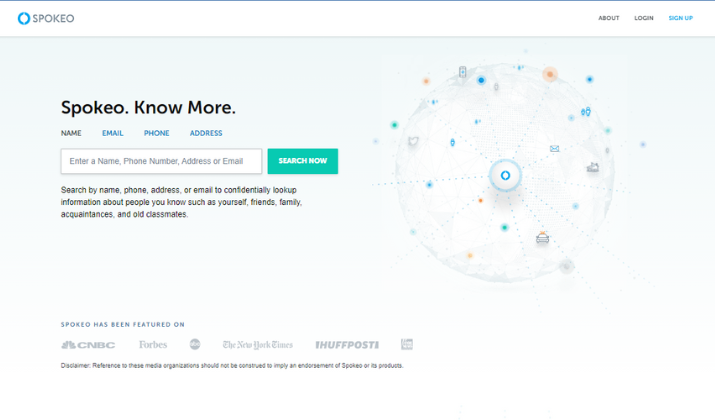Image resolution: width=715 pixels, height=420 pixels.
Task: Click the factory building icon on the globe
Action: click(593, 167)
